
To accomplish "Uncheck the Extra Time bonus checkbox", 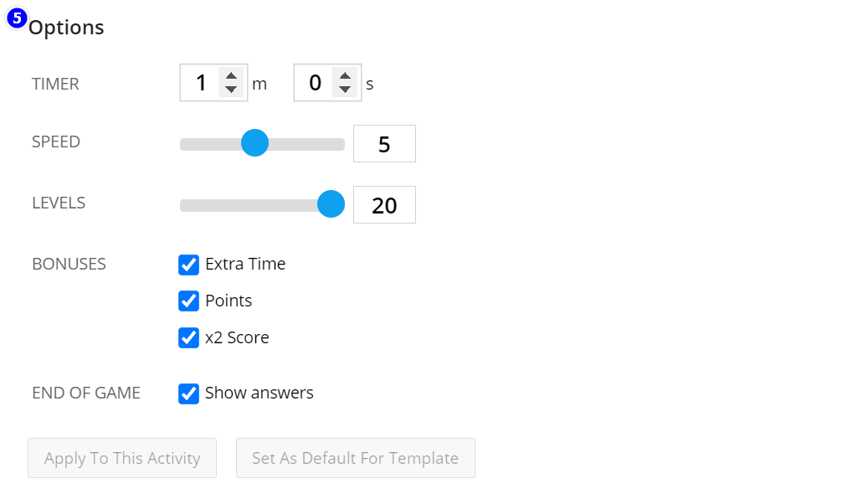I will 188,265.
